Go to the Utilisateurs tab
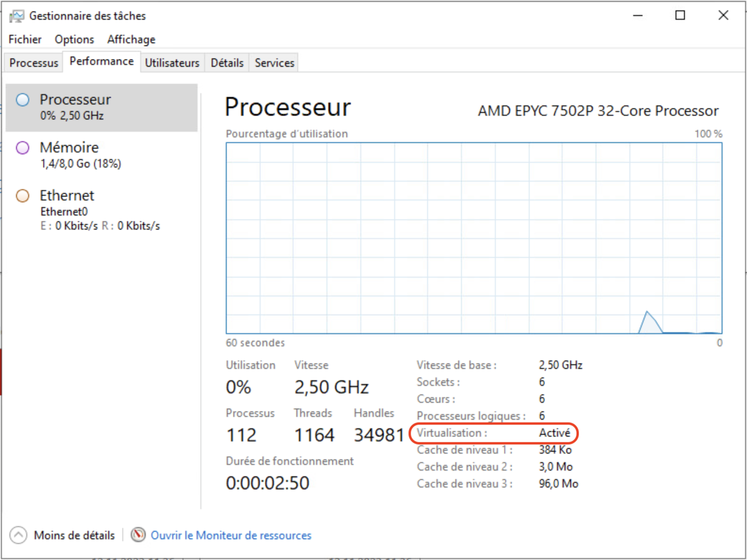 172,63
